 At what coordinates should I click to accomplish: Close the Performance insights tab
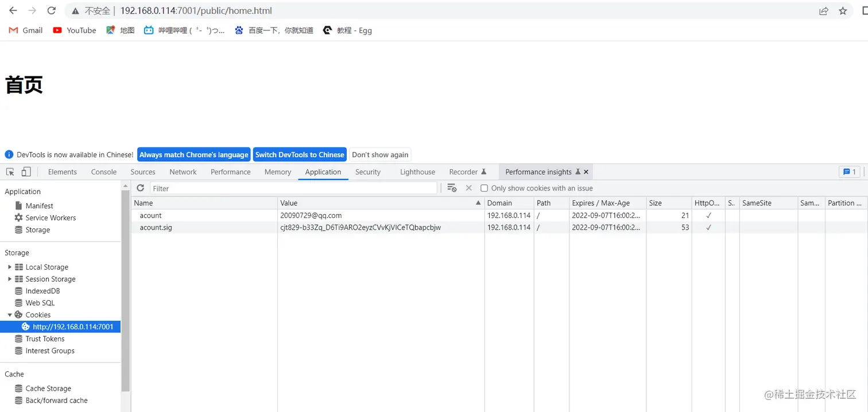586,172
